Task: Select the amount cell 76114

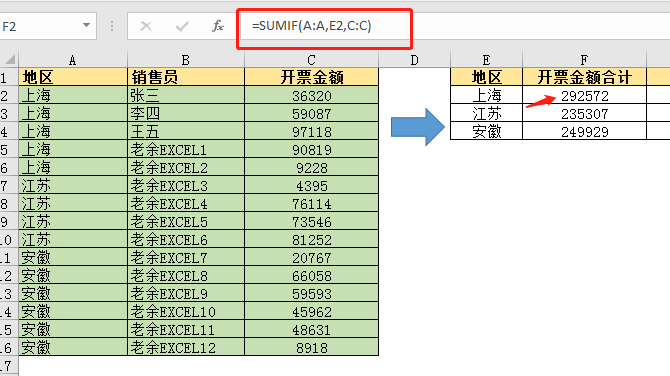Action: coord(311,203)
